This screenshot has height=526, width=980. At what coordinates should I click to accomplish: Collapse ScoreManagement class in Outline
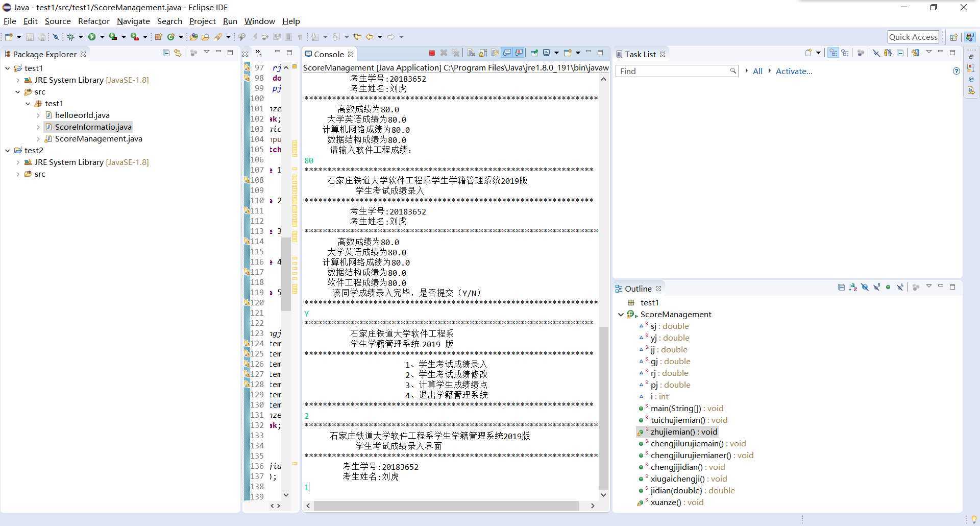pos(621,315)
